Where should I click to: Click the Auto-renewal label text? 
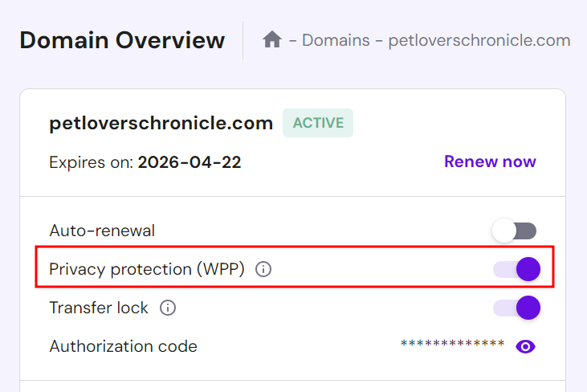(102, 231)
